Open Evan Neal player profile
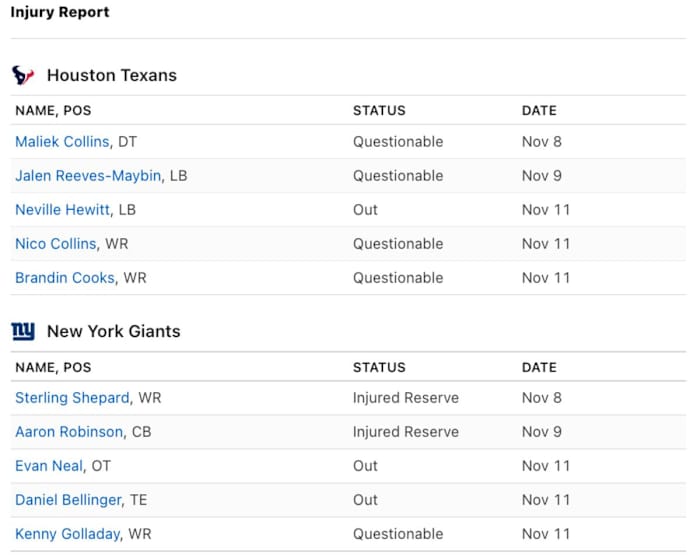 49,466
